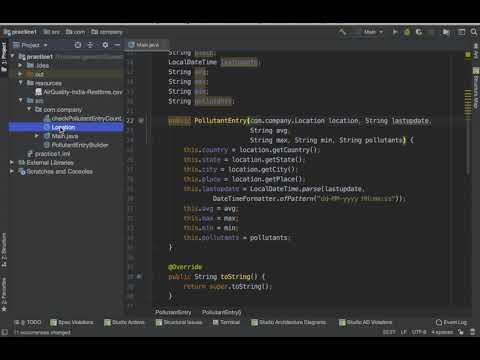Image resolution: width=480 pixels, height=360 pixels.
Task: Click PollutantEntry() method breadcrumb below the editor
Action: click(222, 312)
